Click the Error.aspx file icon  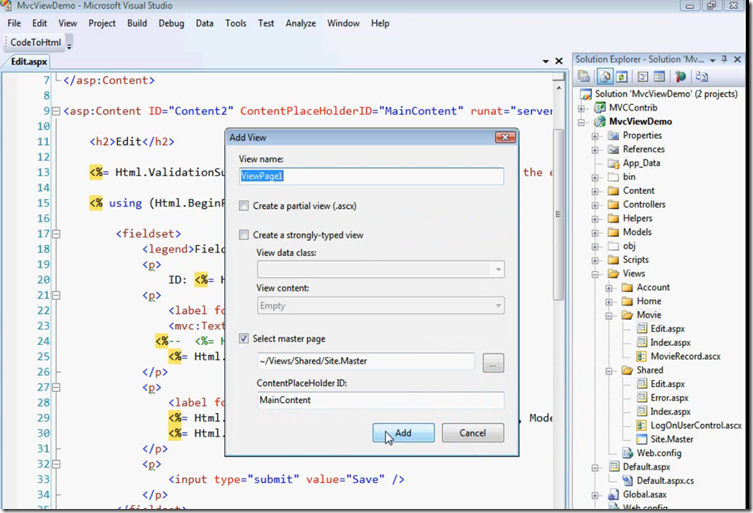641,398
